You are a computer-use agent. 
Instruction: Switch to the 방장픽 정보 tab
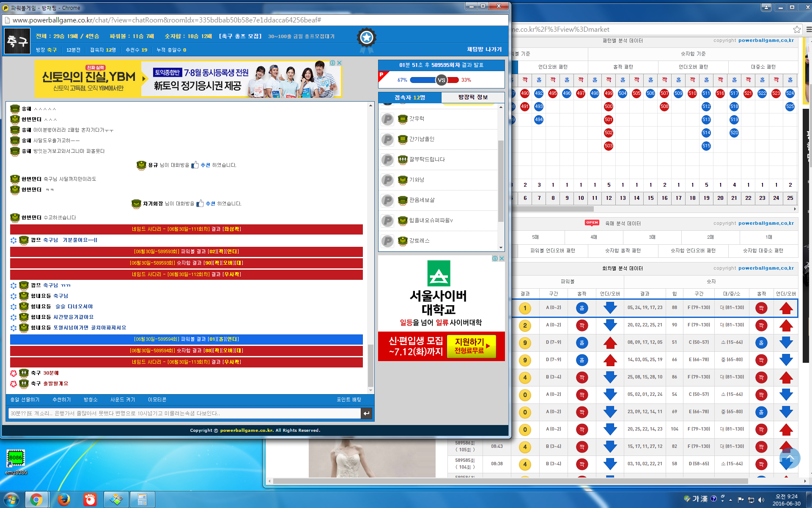point(473,97)
